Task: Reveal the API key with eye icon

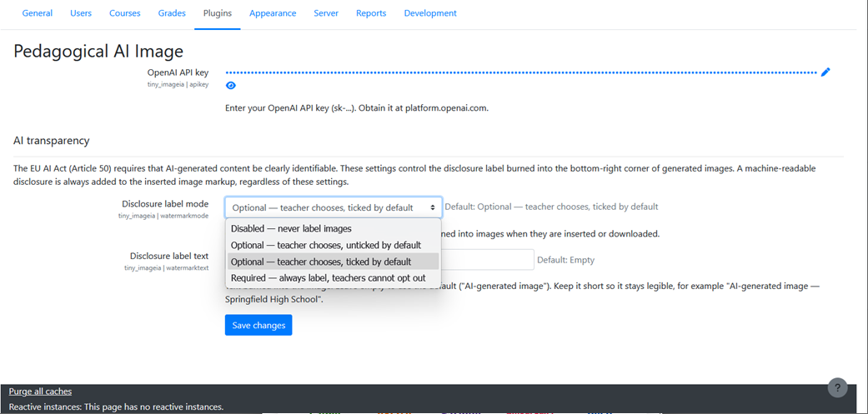Action: 231,86
